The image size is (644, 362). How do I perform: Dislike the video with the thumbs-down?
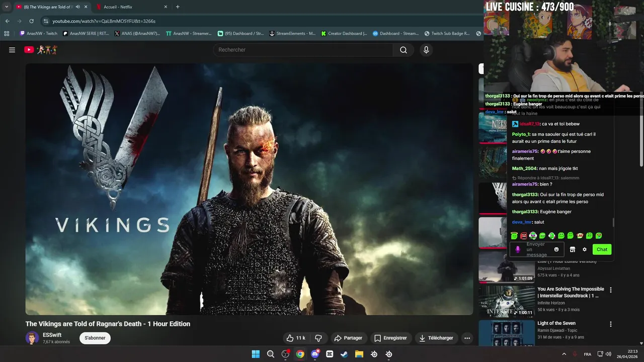click(x=318, y=338)
